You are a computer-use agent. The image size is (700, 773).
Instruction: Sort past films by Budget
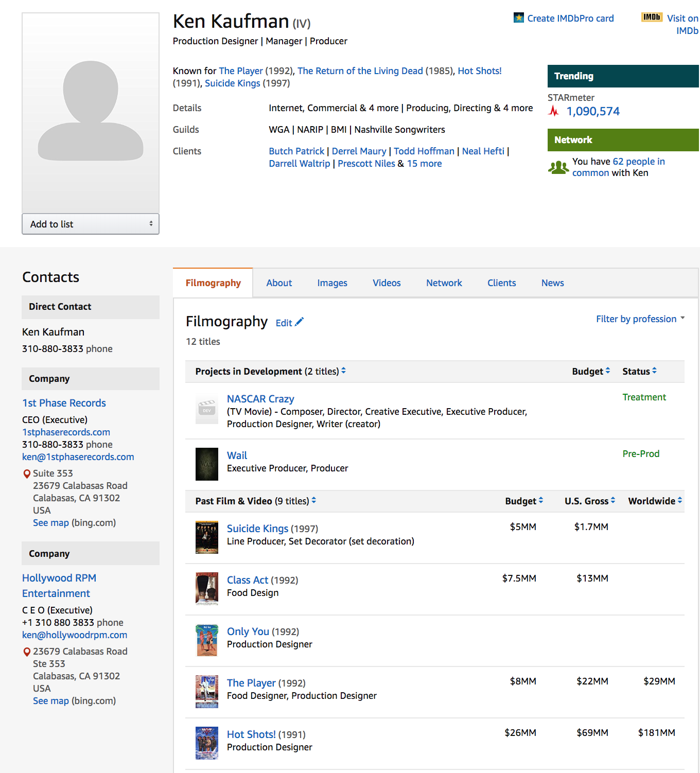coord(524,501)
